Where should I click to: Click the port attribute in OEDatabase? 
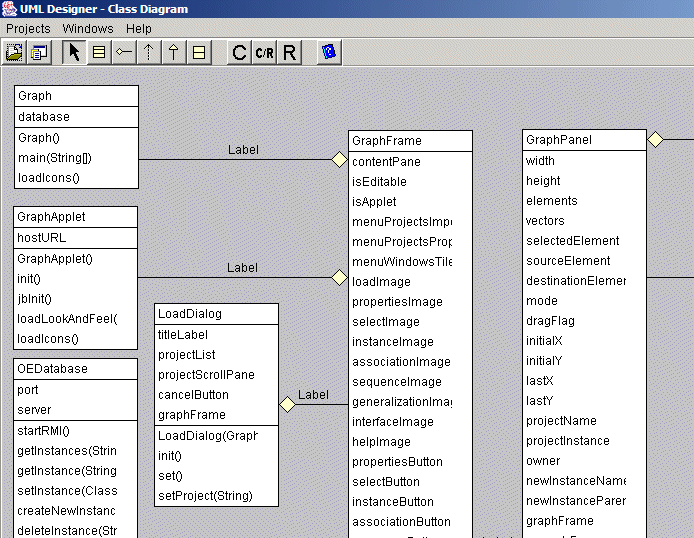27,390
